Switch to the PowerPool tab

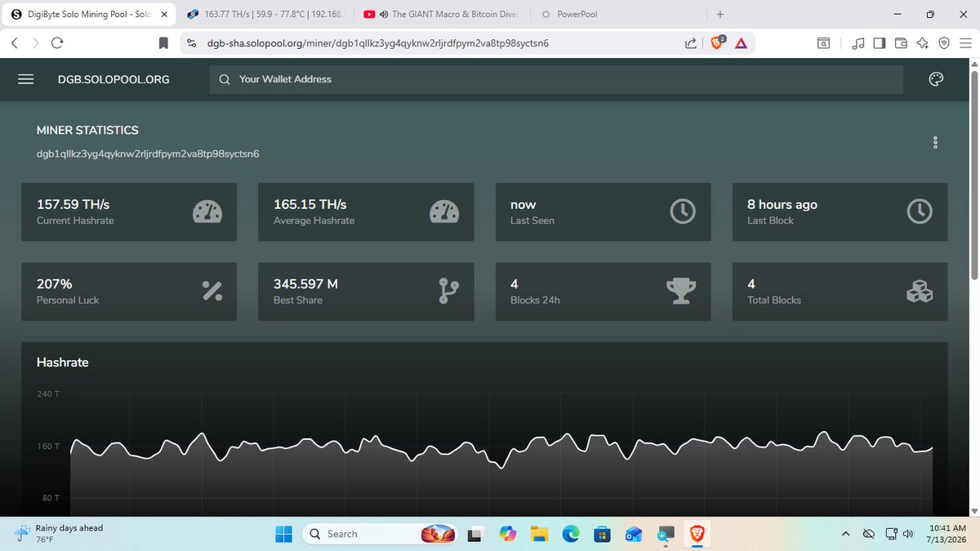pos(619,14)
